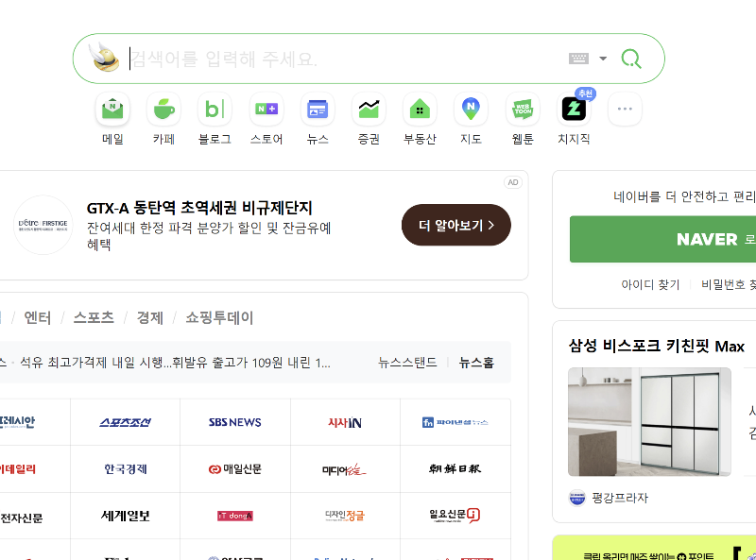Screen dimensions: 756x560
Task: Switch to the 스포츠 news tab
Action: coord(93,318)
